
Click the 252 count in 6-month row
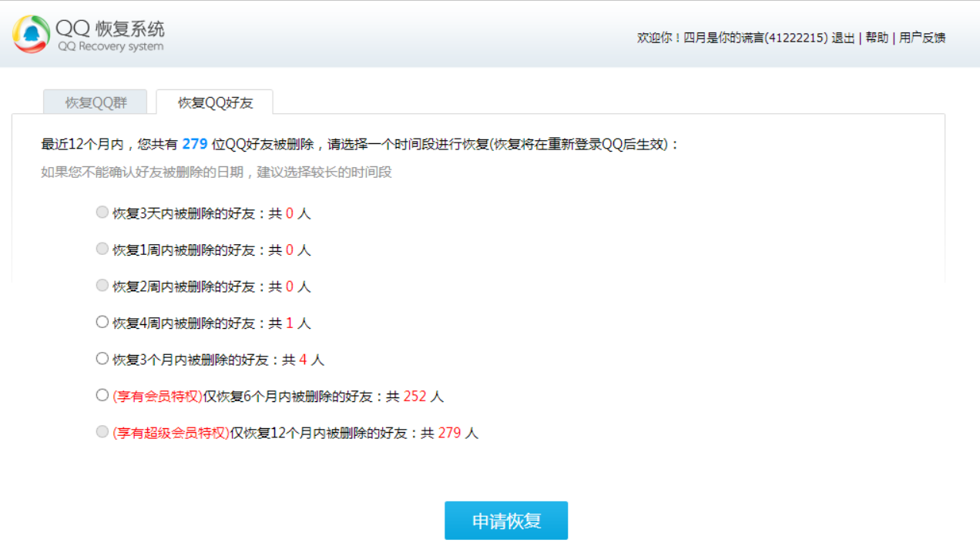click(x=414, y=397)
